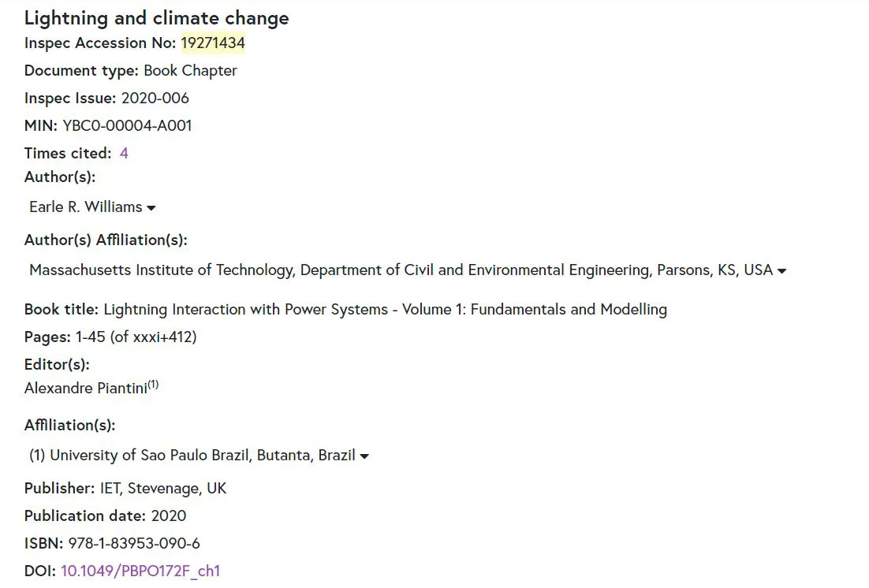
Task: Expand the arrow after Butanta, Brazil
Action: [x=364, y=456]
